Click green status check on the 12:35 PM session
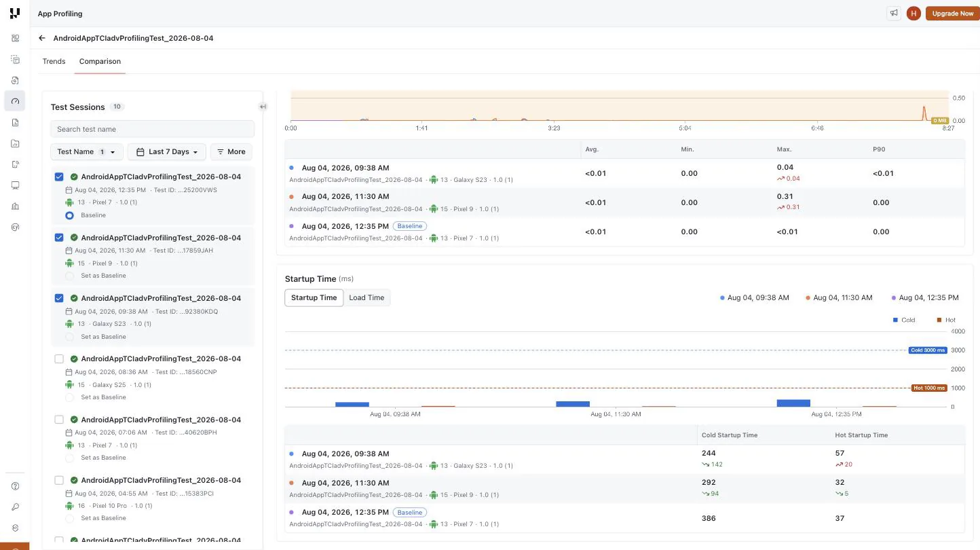Image resolution: width=980 pixels, height=550 pixels. 74,177
